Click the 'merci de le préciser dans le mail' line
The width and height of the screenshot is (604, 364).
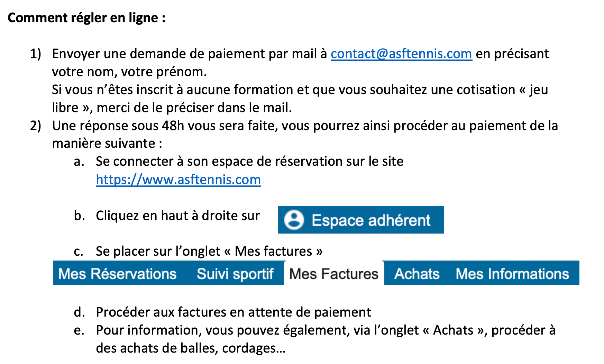pos(194,108)
